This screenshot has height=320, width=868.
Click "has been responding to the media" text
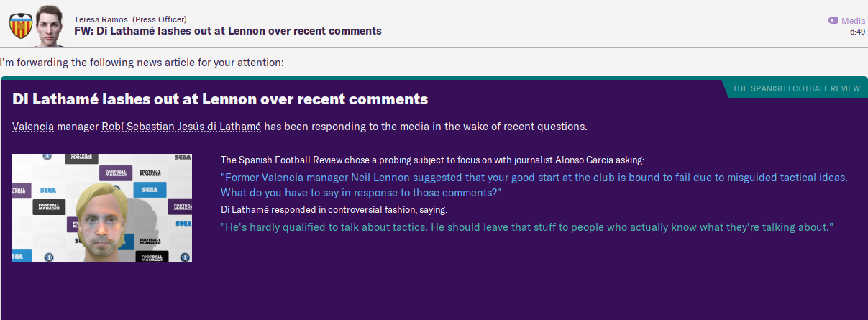(x=426, y=127)
